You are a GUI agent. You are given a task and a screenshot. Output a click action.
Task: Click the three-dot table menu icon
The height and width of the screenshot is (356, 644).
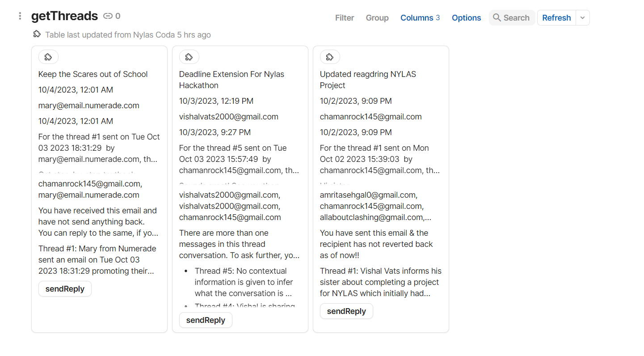(20, 16)
